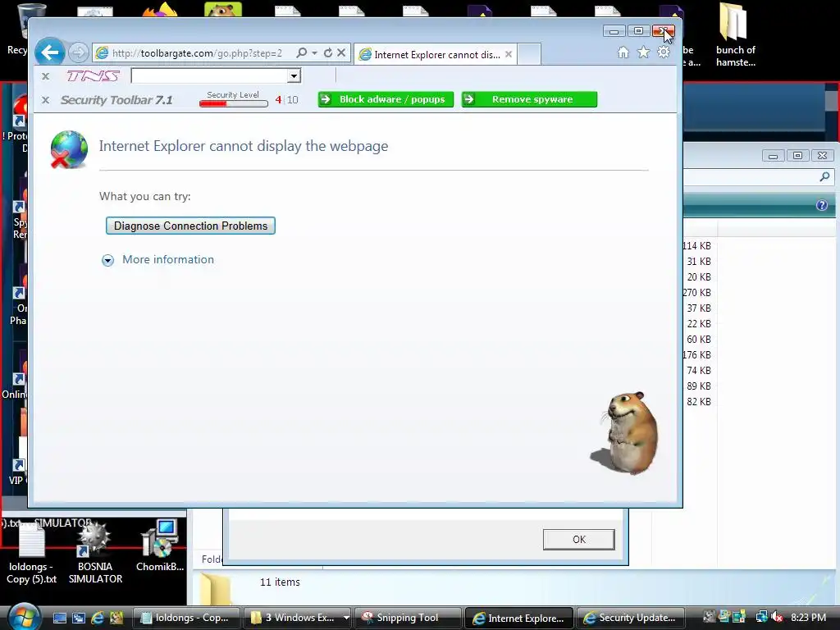840x630 pixels.
Task: Open the Recycle Bin desktop icon
Action: coord(21,30)
